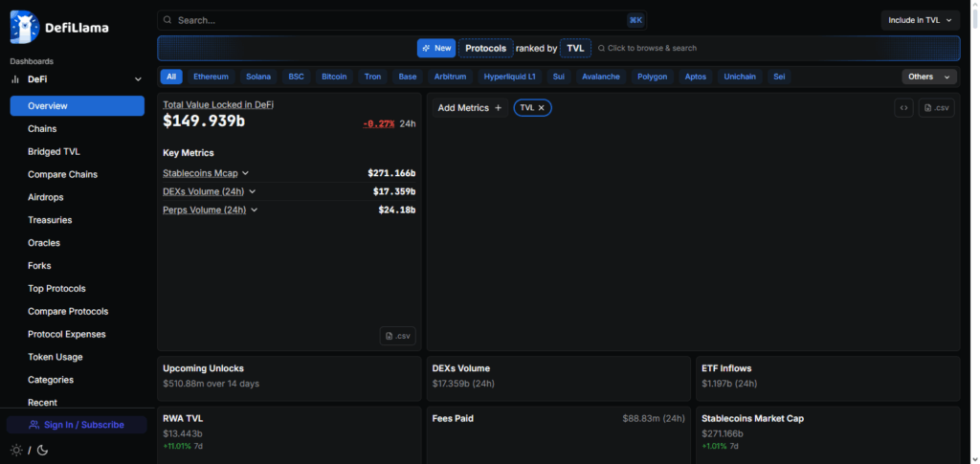The image size is (980, 464).
Task: Filter by Unichain chain
Action: [740, 77]
